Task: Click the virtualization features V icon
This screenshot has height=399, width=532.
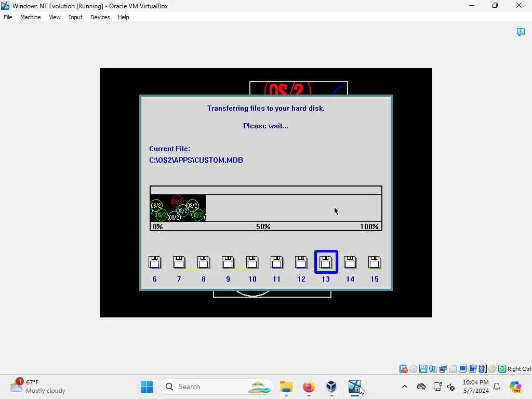Action: point(483,369)
